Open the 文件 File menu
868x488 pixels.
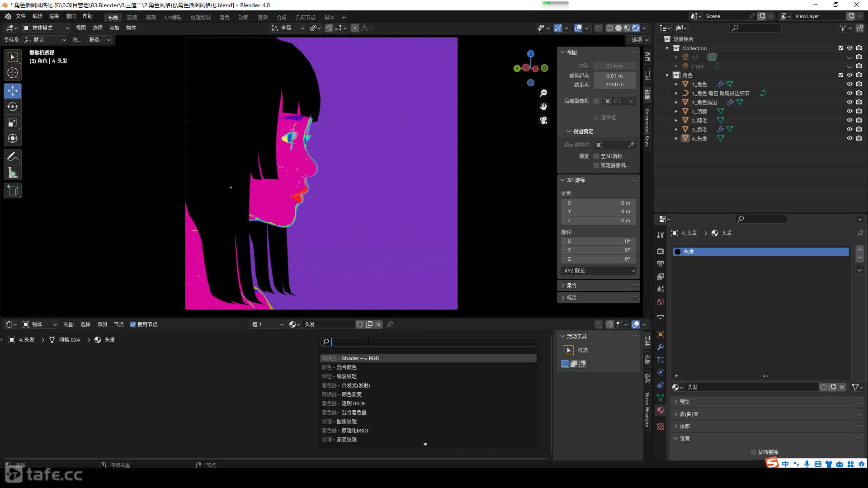click(21, 16)
